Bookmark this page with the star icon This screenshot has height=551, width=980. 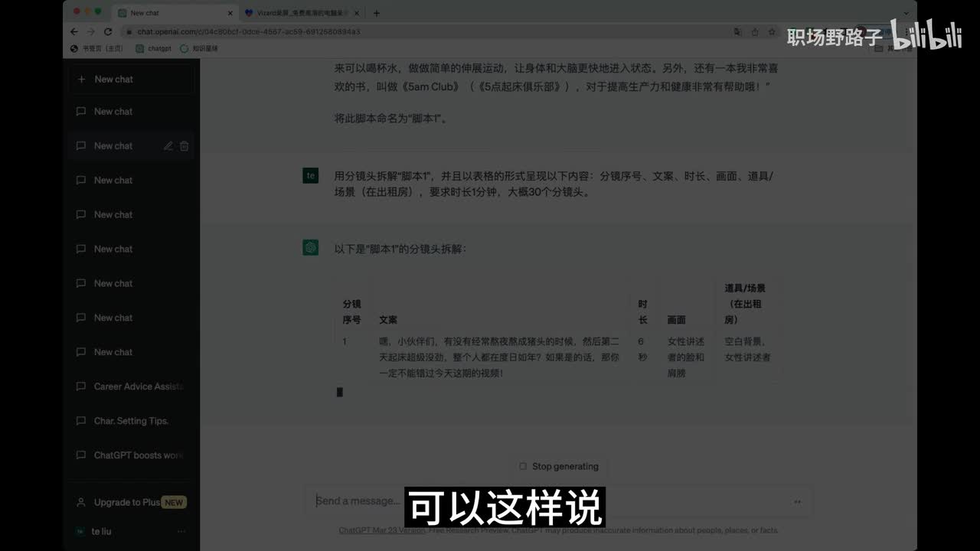coord(772,32)
